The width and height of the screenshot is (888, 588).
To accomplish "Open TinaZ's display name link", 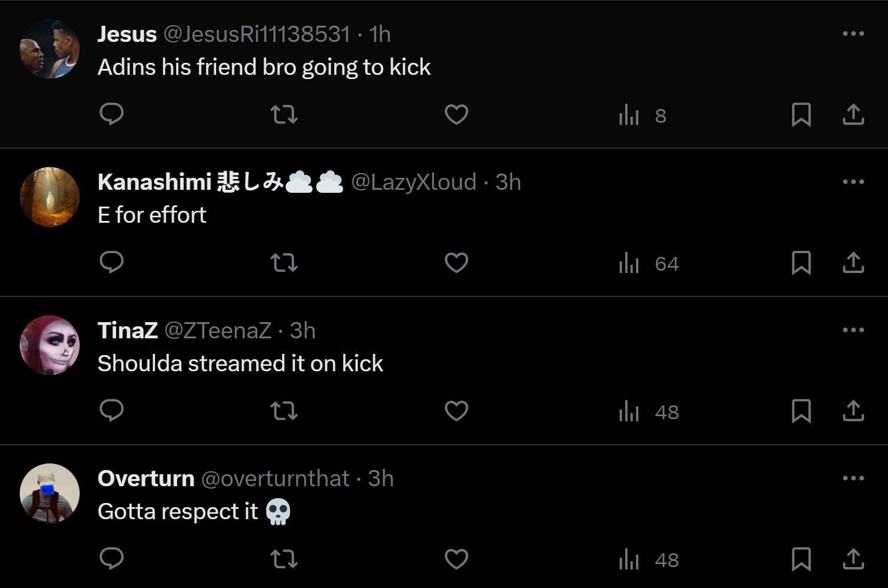I will [128, 331].
